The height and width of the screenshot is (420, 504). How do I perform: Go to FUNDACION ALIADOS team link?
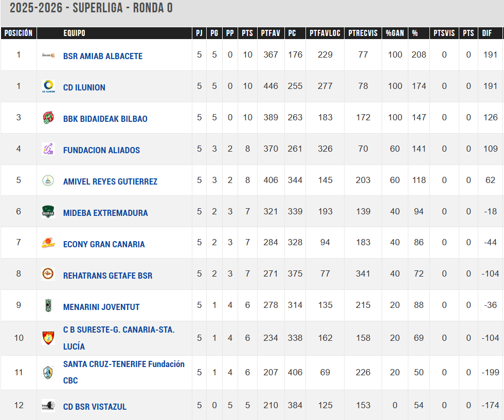[101, 150]
